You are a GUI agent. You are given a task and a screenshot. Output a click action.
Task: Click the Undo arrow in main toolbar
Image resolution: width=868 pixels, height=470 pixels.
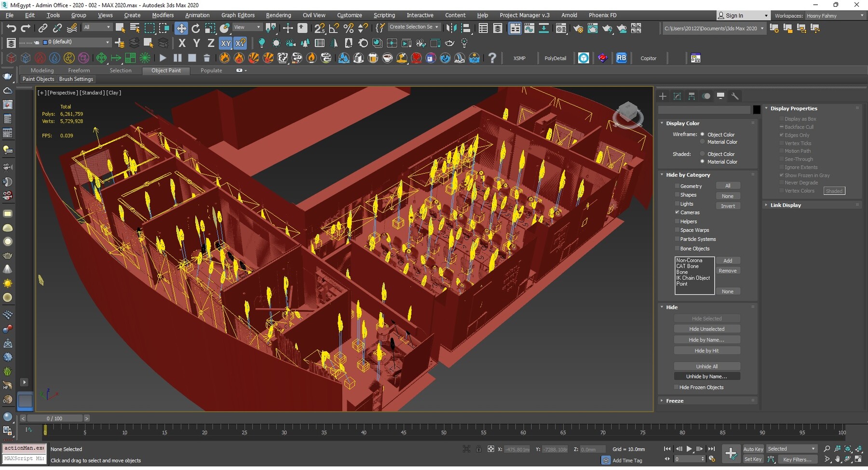point(11,28)
